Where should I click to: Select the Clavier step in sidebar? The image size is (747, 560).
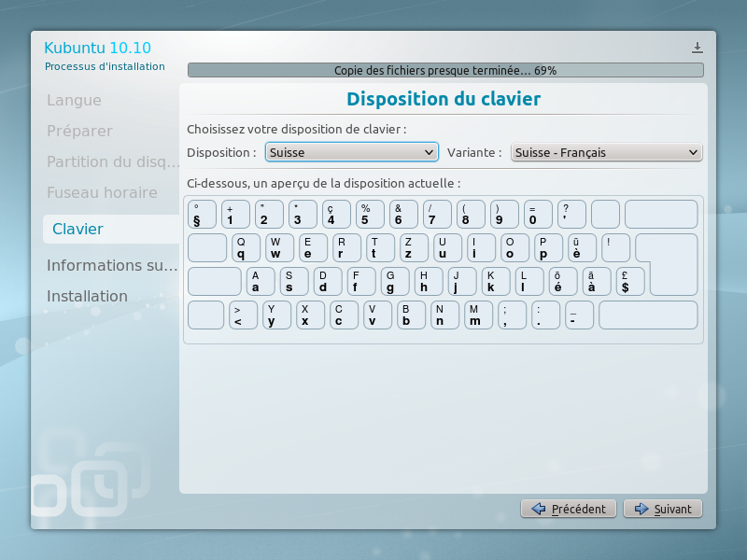coord(78,229)
